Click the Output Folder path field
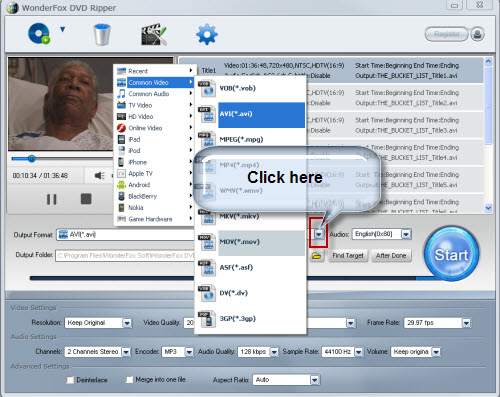The image size is (500, 397). 125,256
